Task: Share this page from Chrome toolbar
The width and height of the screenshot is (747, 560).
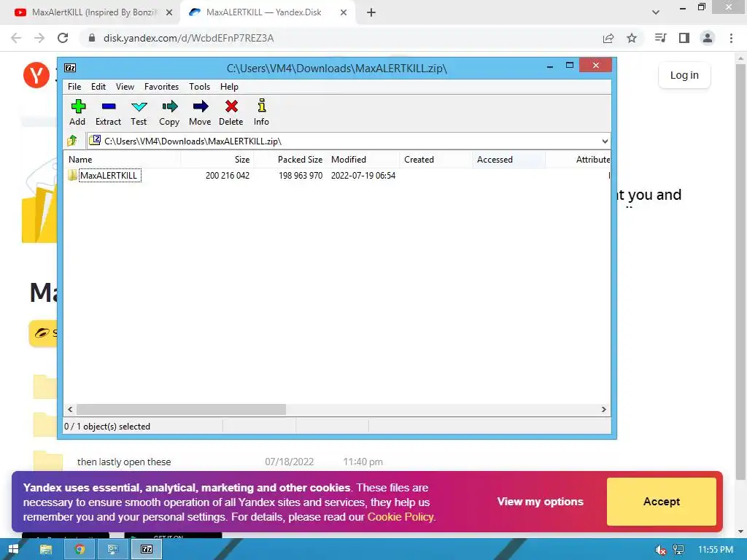Action: point(608,38)
